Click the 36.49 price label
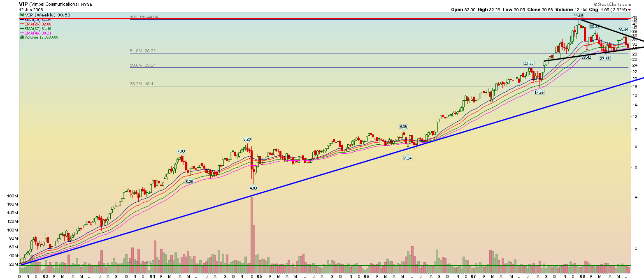 (623, 30)
